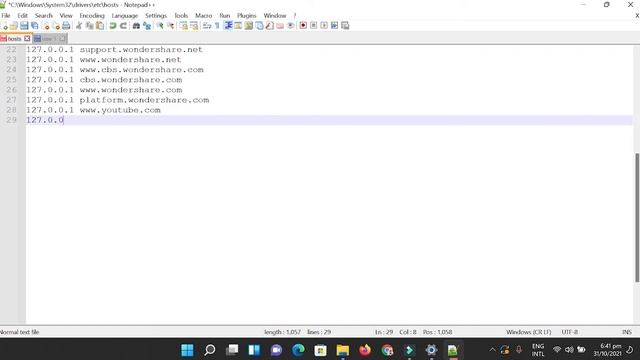The width and height of the screenshot is (640, 360).
Task: Open the Language menu
Action: pos(124,16)
